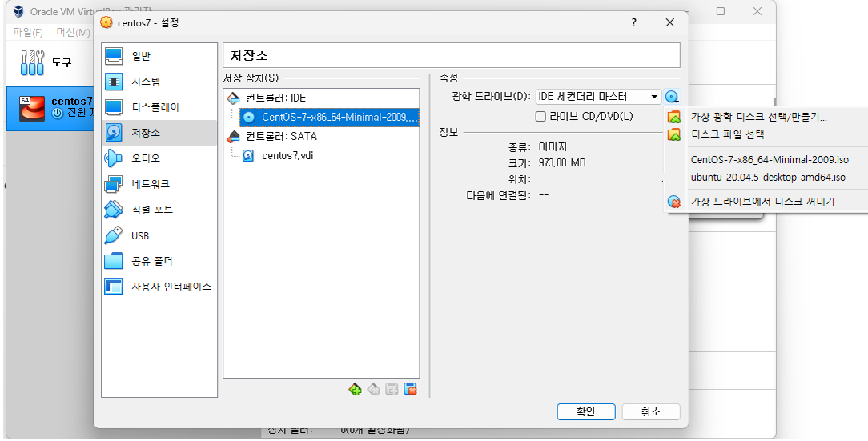The width and height of the screenshot is (868, 441).
Task: Open the 머신(M) menu in VirtualBox Manager
Action: pos(73,33)
